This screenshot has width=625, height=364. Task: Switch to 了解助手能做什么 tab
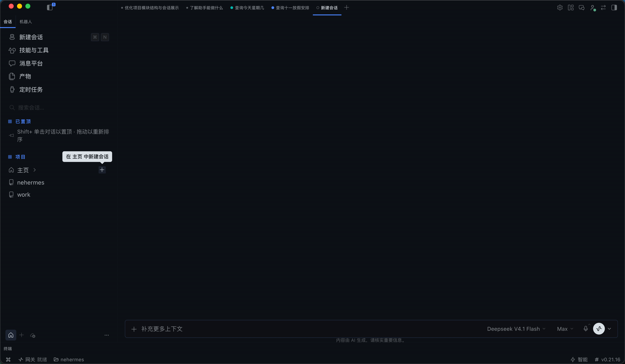click(x=204, y=8)
